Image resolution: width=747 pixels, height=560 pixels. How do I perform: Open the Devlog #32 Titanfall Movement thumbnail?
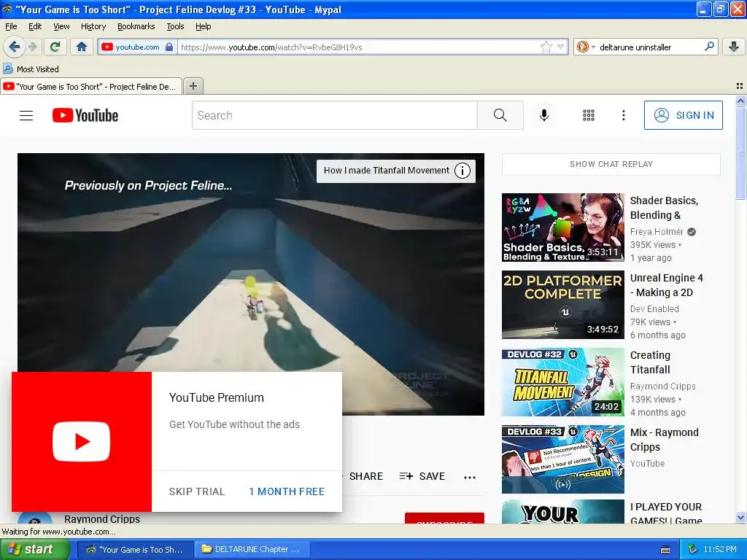coord(562,382)
